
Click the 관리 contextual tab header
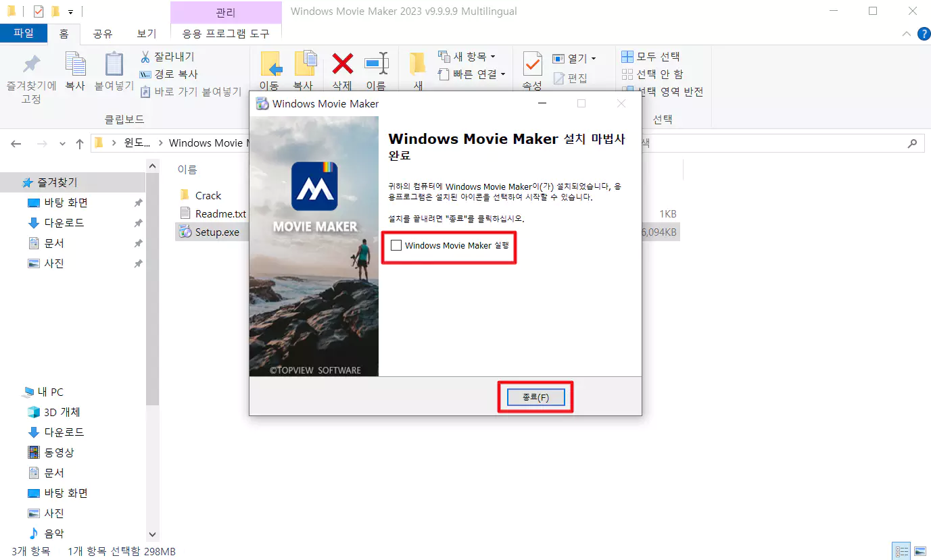[x=226, y=13]
